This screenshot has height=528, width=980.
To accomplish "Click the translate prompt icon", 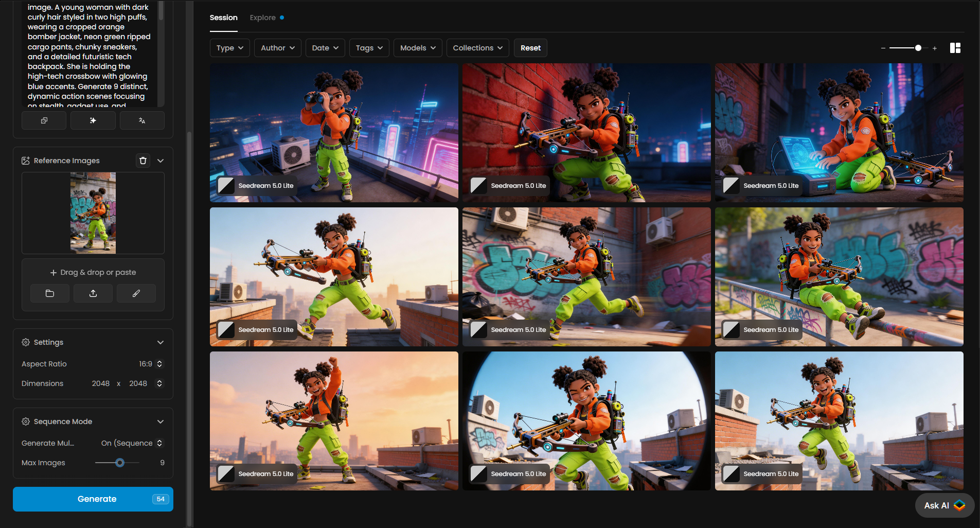I will click(142, 120).
